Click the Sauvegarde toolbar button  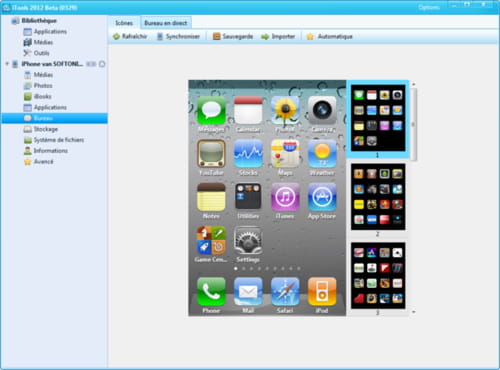[233, 36]
